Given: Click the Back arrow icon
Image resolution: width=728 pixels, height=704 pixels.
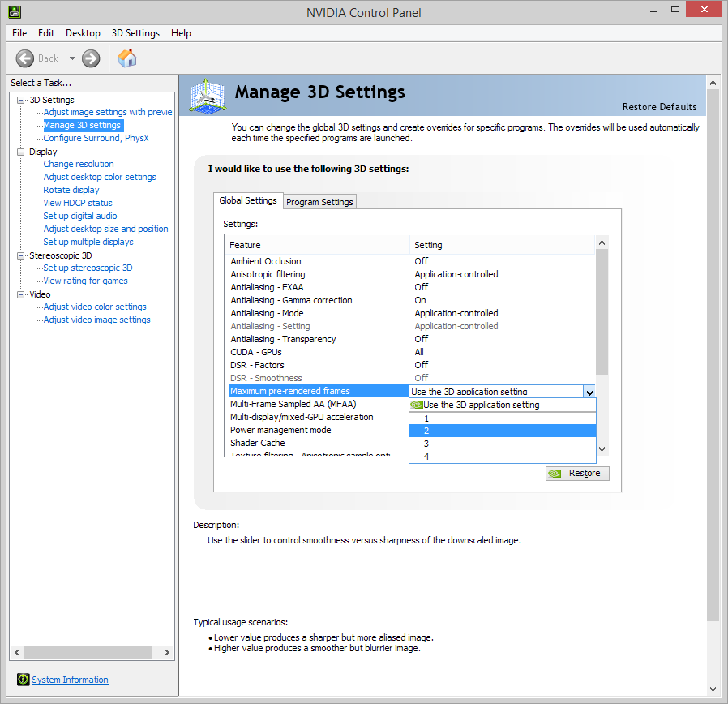Looking at the screenshot, I should [24, 58].
